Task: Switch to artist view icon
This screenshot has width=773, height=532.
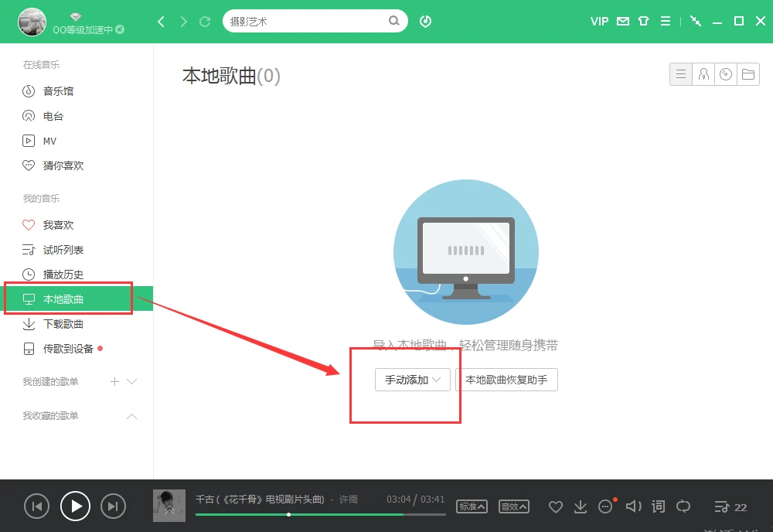Action: (x=703, y=74)
